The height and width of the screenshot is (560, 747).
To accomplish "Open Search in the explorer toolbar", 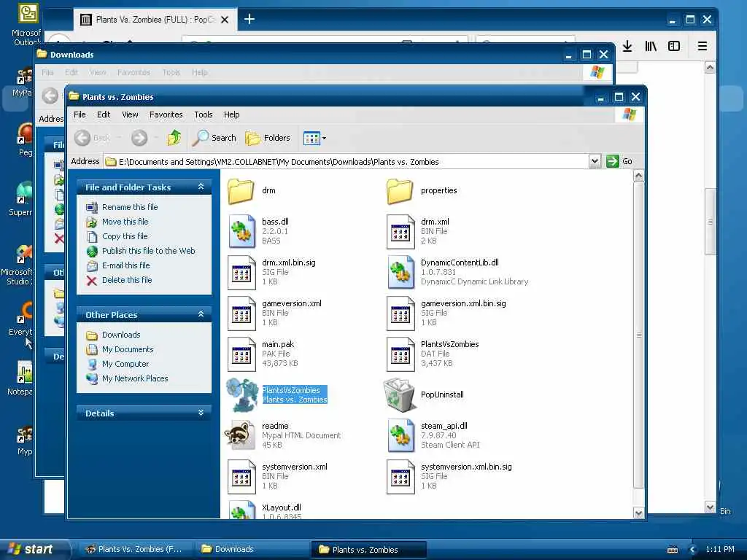I will click(x=214, y=138).
